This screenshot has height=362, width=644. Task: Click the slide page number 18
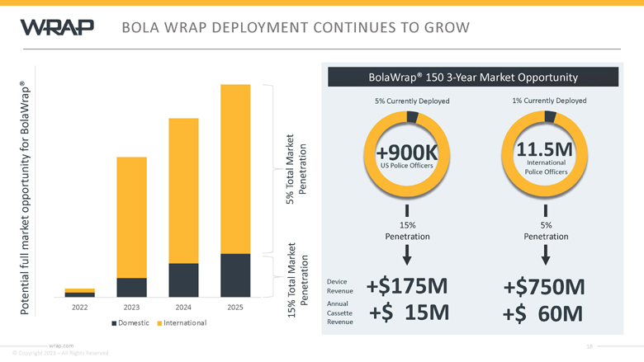coord(590,346)
